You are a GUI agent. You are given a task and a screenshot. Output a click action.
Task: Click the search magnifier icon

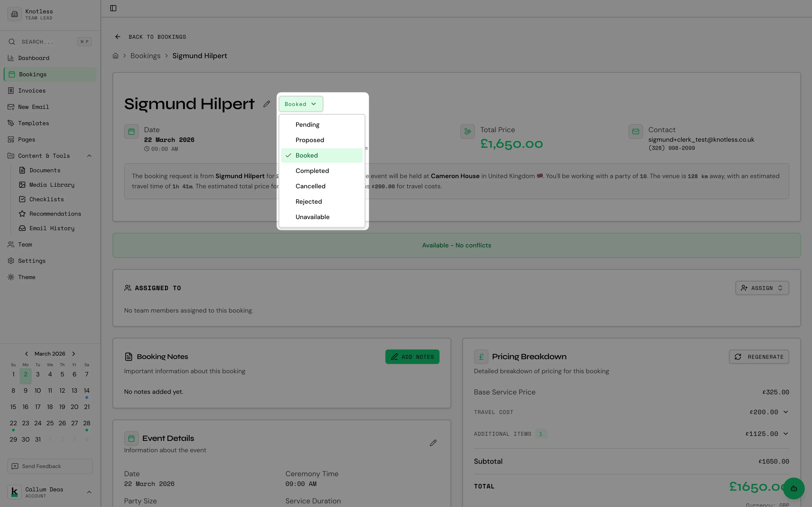(x=11, y=41)
